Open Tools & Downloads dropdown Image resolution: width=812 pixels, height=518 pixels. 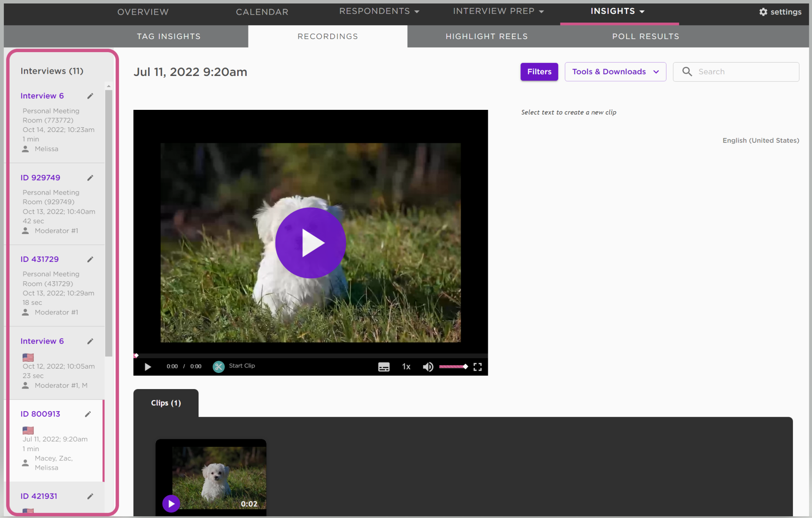[615, 72]
